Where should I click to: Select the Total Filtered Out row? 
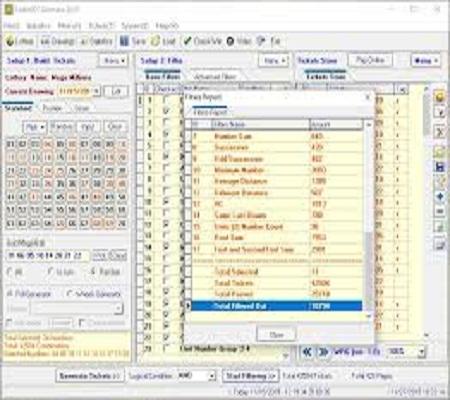coord(276,306)
